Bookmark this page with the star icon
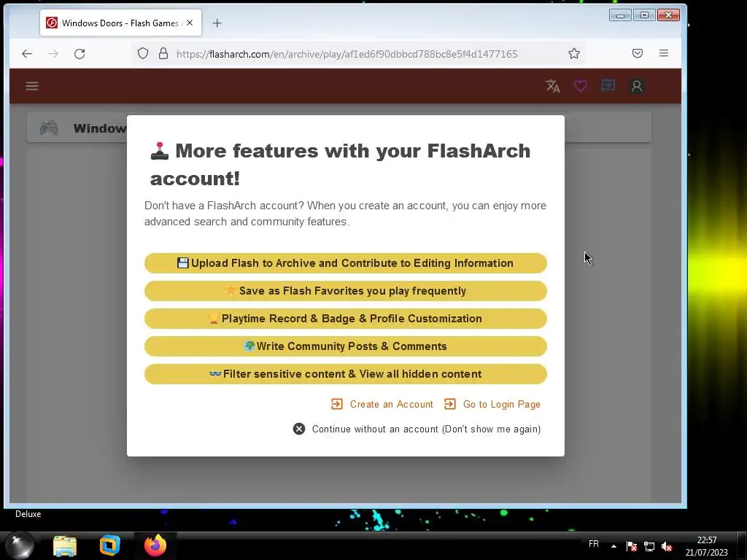The height and width of the screenshot is (560, 747). (574, 53)
